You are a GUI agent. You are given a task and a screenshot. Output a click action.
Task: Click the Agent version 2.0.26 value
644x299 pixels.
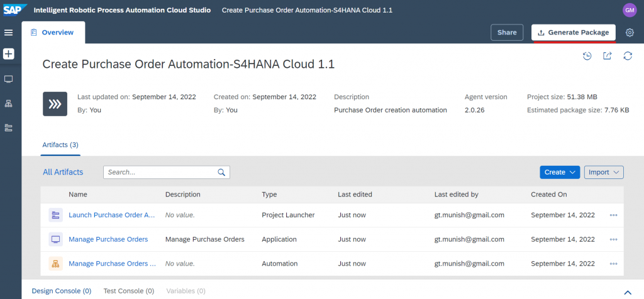tap(474, 110)
